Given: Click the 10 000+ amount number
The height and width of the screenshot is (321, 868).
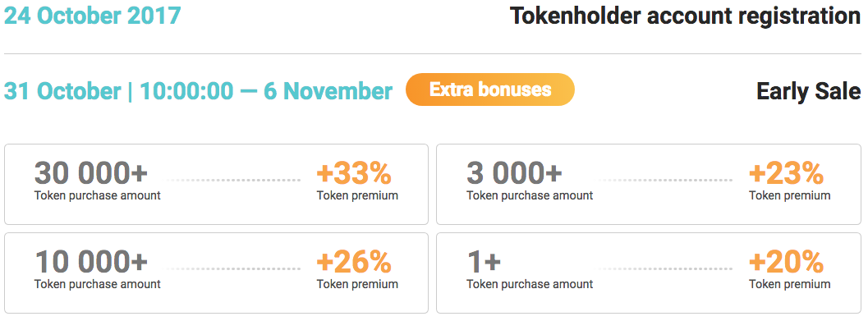Looking at the screenshot, I should (x=91, y=262).
